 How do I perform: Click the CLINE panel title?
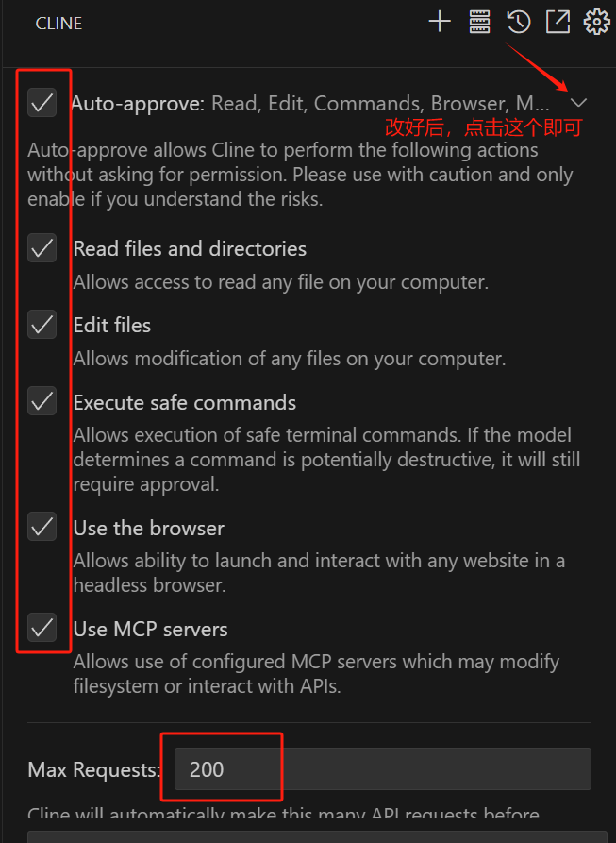(x=58, y=24)
